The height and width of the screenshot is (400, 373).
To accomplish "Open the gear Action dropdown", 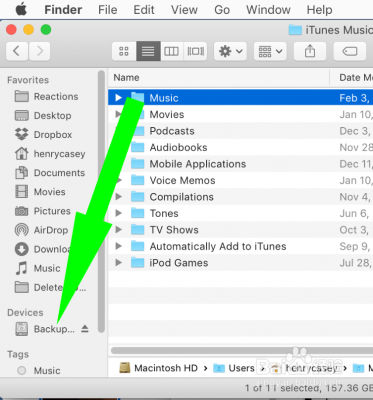I will [x=230, y=51].
